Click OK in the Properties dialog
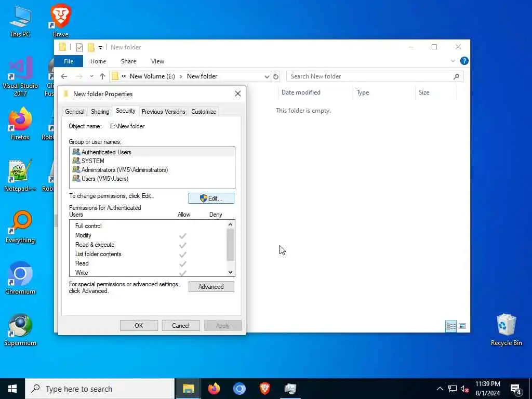 coord(139,325)
